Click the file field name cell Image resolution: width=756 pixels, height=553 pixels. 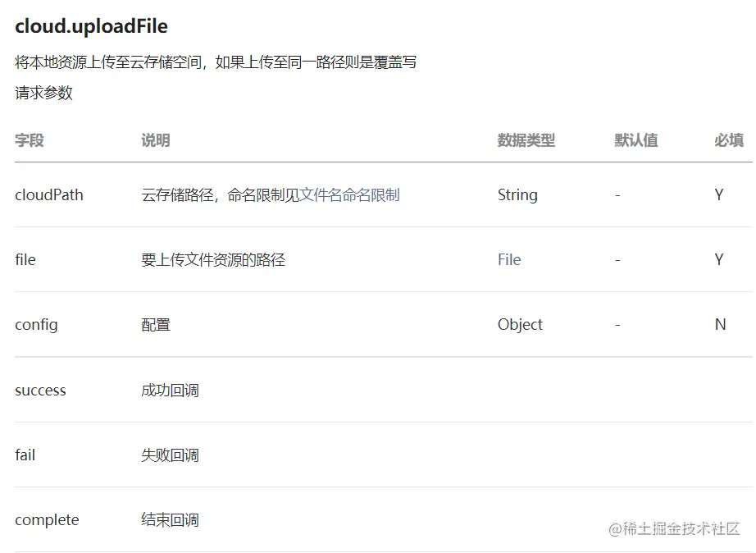coord(25,259)
